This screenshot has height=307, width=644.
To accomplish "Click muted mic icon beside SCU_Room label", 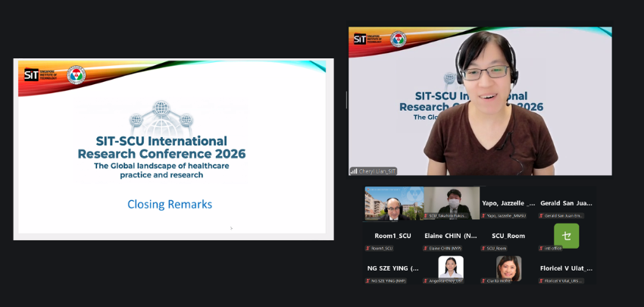I will [484, 249].
